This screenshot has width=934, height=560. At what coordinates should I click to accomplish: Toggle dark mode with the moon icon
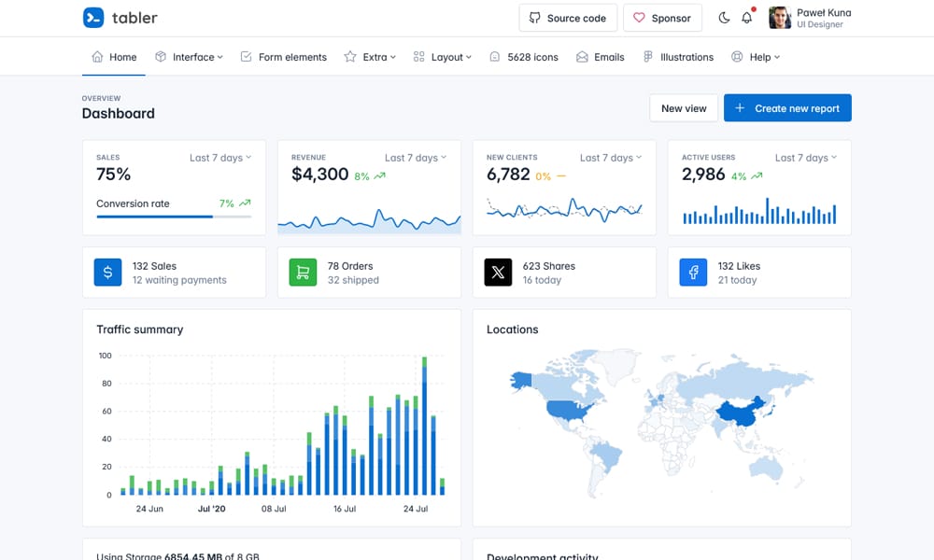(x=724, y=18)
